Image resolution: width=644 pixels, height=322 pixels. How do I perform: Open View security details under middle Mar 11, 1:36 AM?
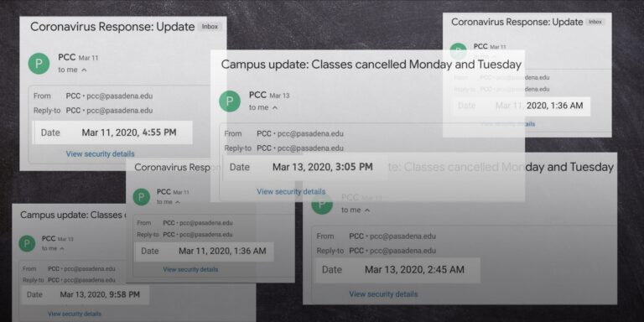tap(190, 269)
